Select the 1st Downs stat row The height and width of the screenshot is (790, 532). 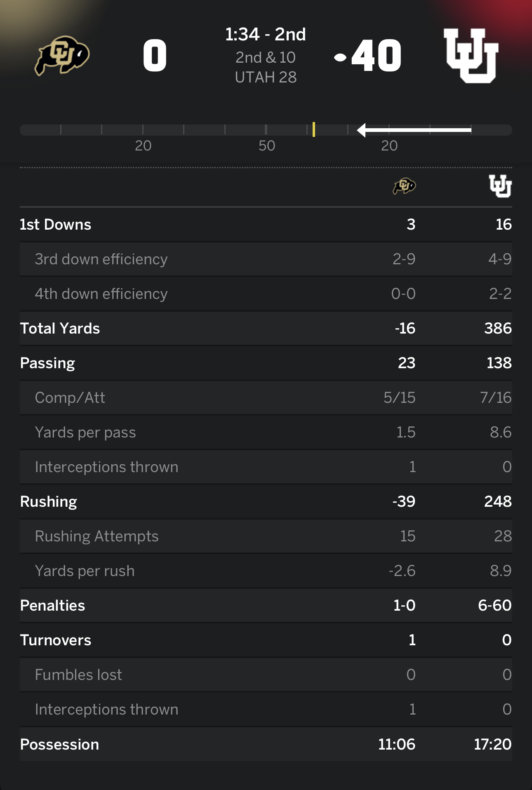click(x=56, y=224)
